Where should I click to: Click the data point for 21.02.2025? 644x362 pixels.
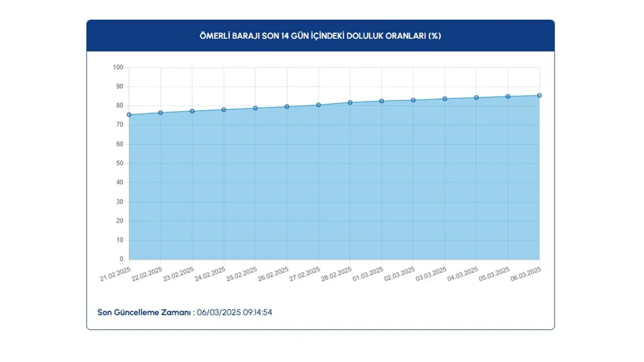(129, 115)
